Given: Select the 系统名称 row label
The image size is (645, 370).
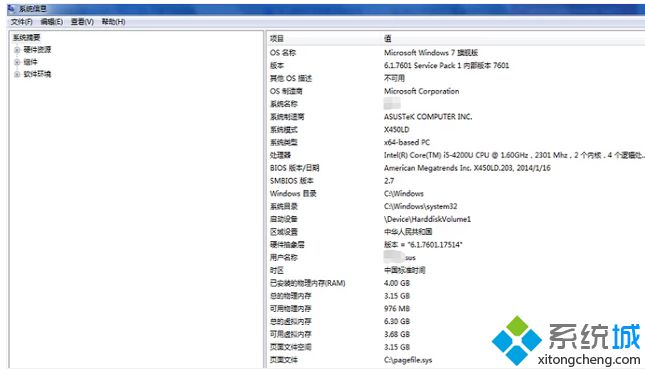Looking at the screenshot, I should (x=283, y=104).
